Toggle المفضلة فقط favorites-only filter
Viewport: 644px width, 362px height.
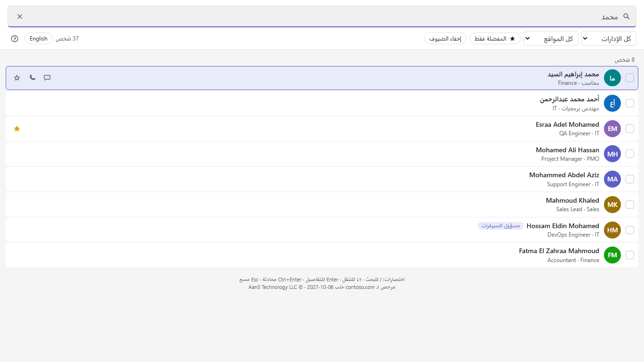[495, 39]
